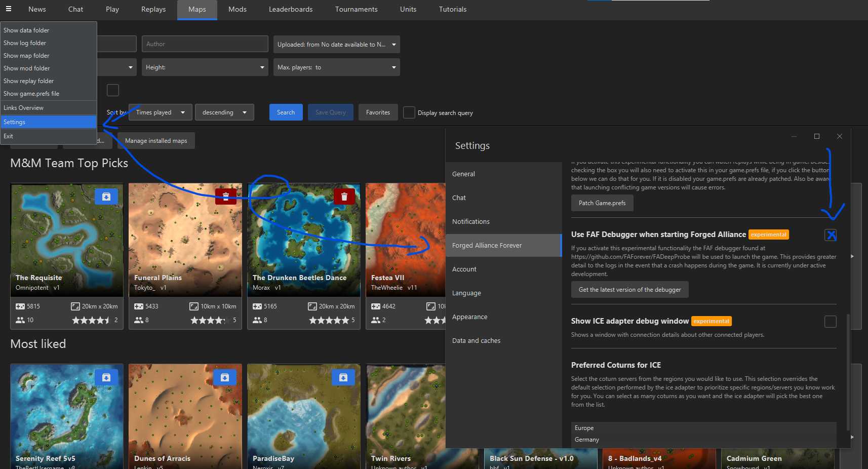Open Data and caches settings category
Screen dimensions: 868x469
pyautogui.click(x=504, y=340)
